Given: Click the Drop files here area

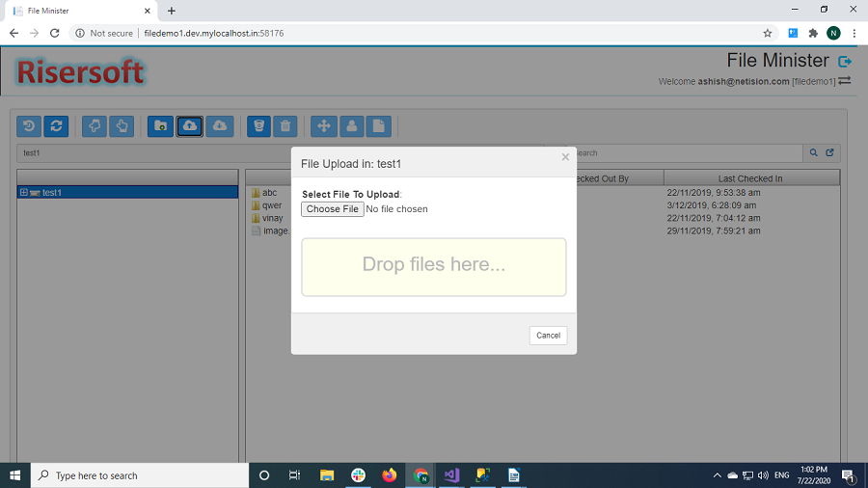Looking at the screenshot, I should coord(433,266).
